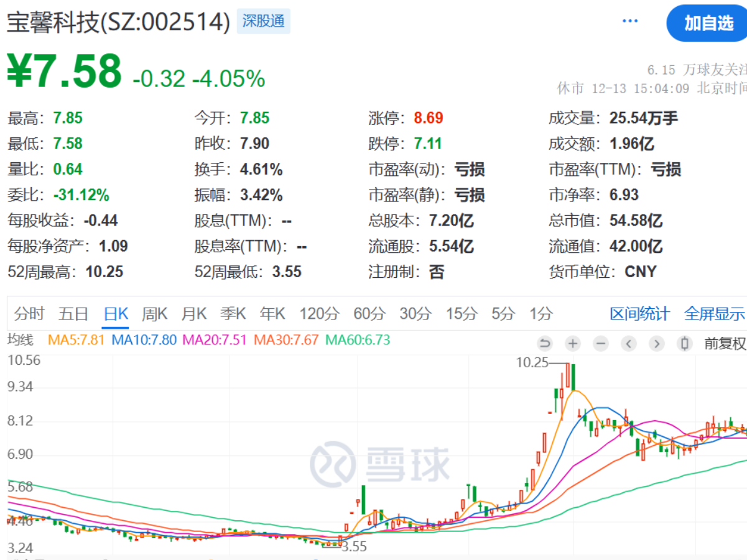Move chart right with the right arrow icon

click(656, 343)
